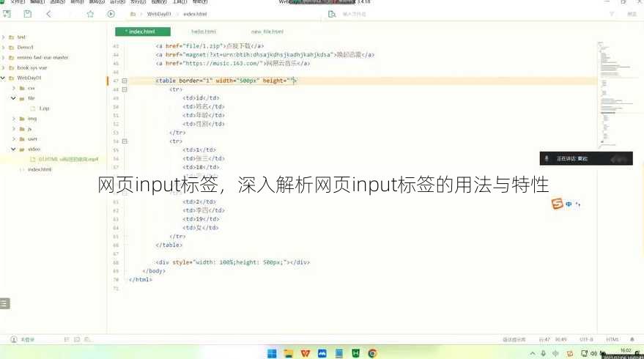This screenshot has width=644, height=359.
Task: Click the table border code on line 47
Action: click(226, 81)
